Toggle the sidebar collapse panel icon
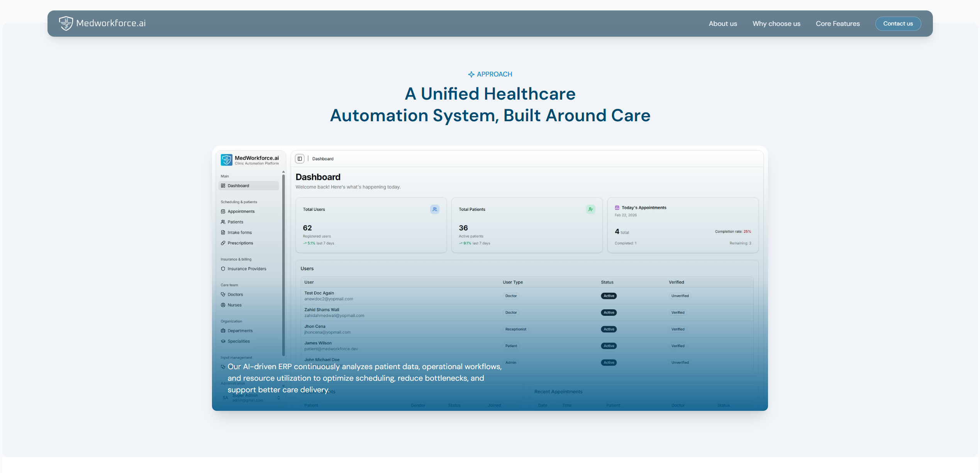980x473 pixels. tap(300, 159)
